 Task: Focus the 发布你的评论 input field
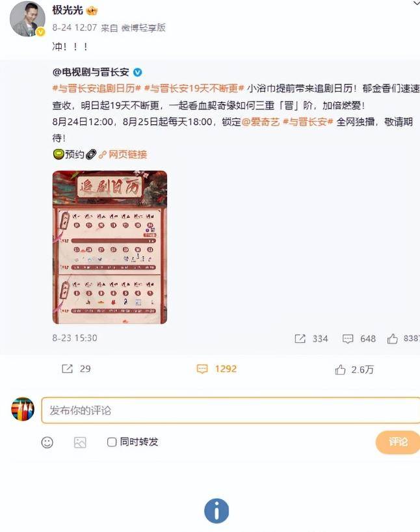[x=231, y=410]
